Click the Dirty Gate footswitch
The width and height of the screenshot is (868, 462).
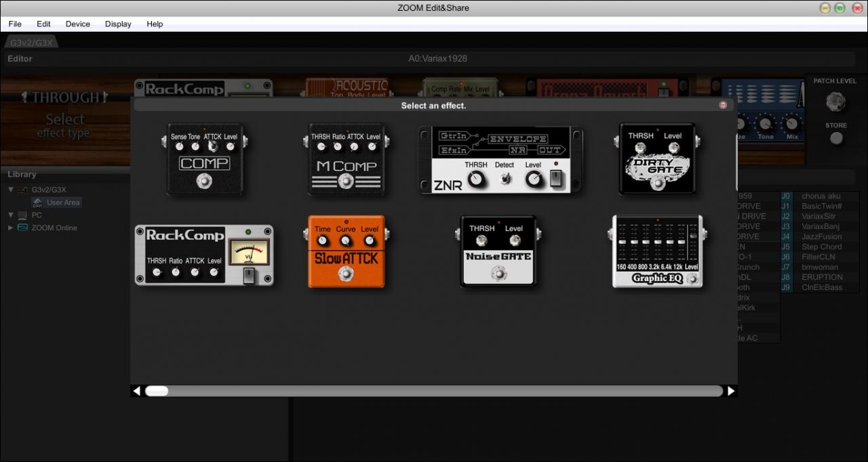(x=656, y=183)
